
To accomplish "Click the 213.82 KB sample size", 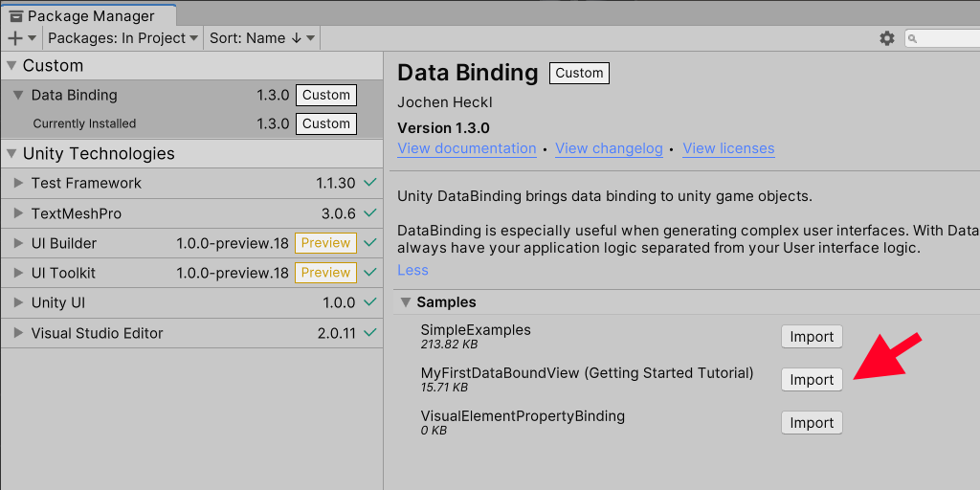I will [x=450, y=345].
